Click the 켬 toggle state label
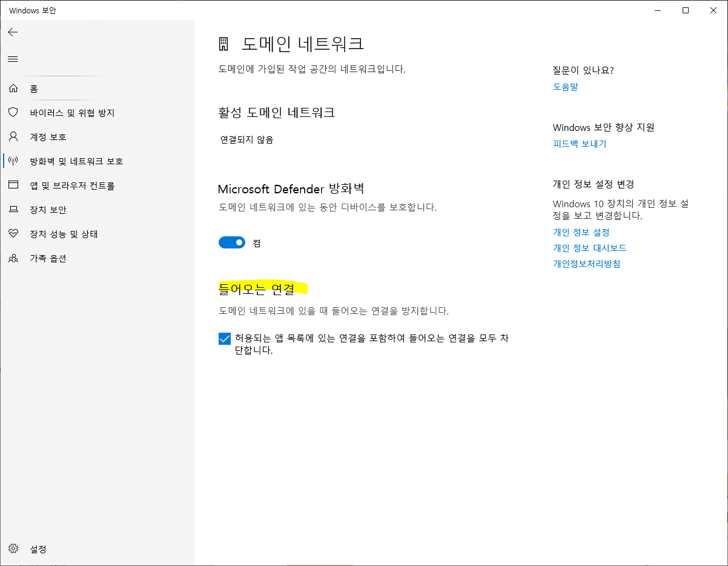 coord(257,243)
